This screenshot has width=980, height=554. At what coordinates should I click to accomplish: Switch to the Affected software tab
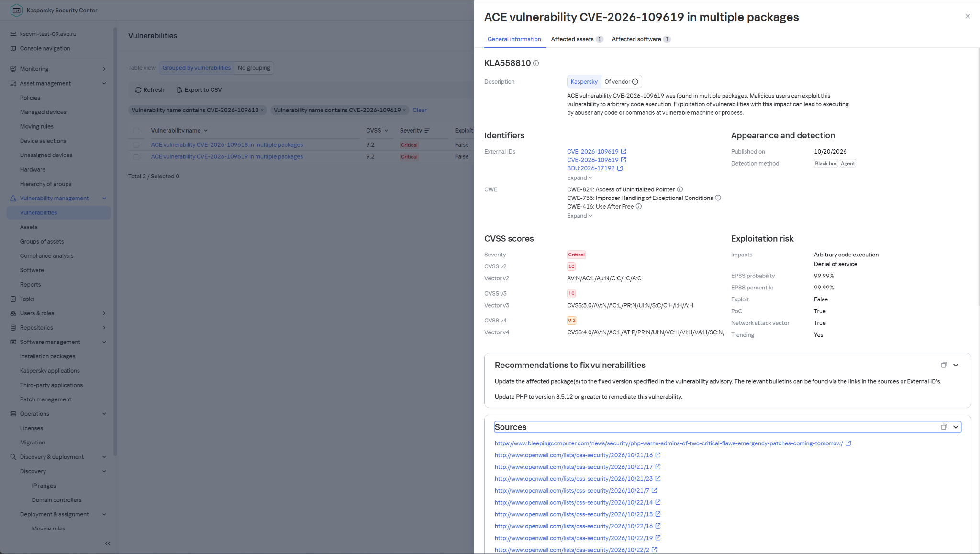tap(641, 39)
